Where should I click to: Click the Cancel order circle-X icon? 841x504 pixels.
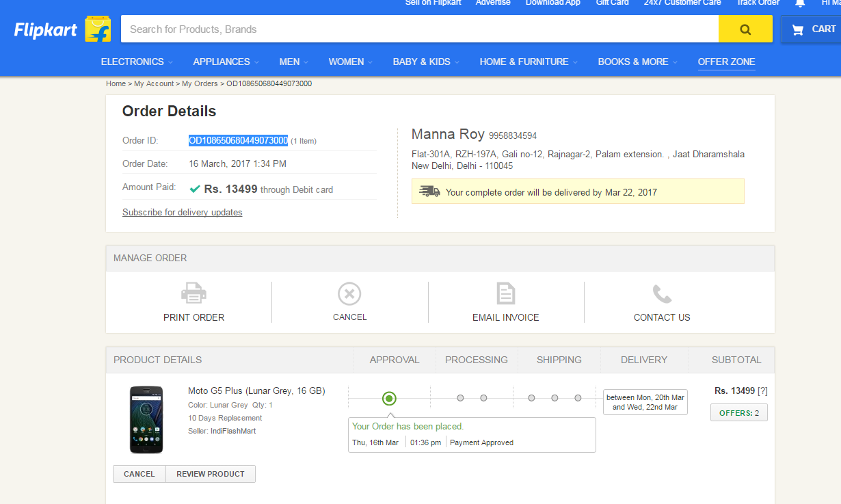tap(349, 294)
